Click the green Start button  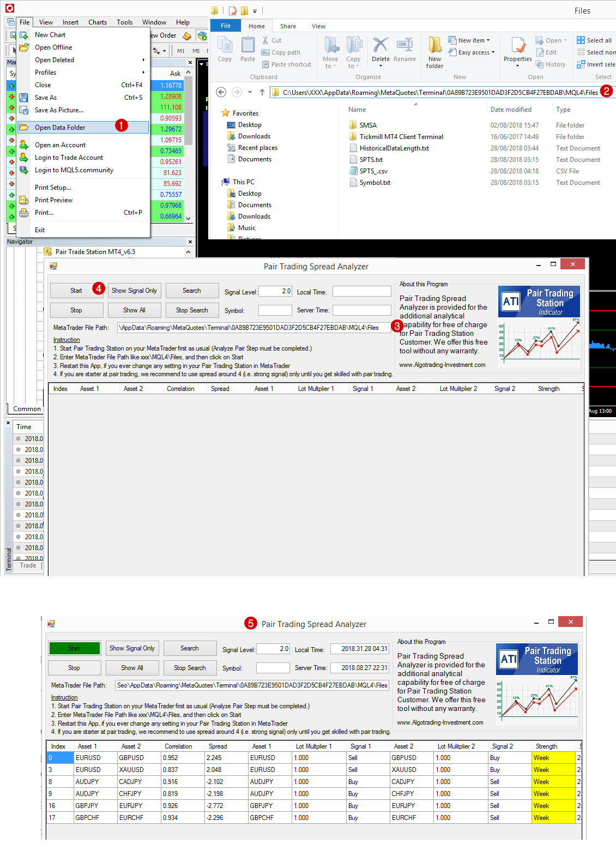pyautogui.click(x=74, y=648)
